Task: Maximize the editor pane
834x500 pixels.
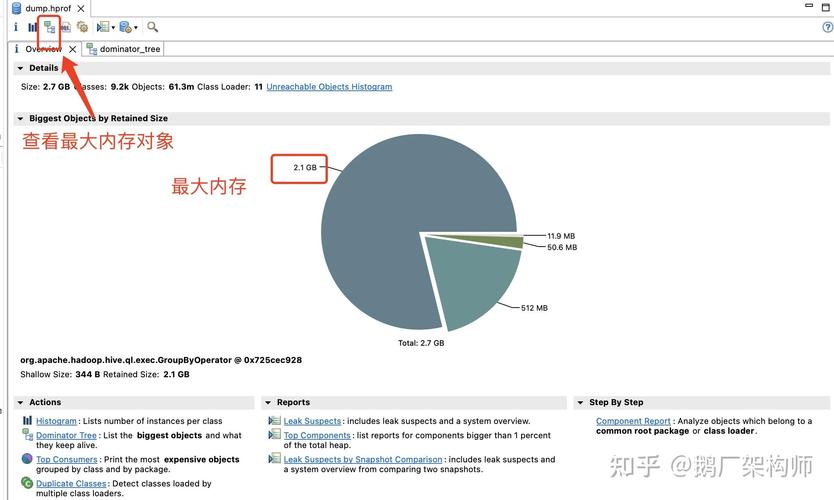Action: (x=826, y=7)
